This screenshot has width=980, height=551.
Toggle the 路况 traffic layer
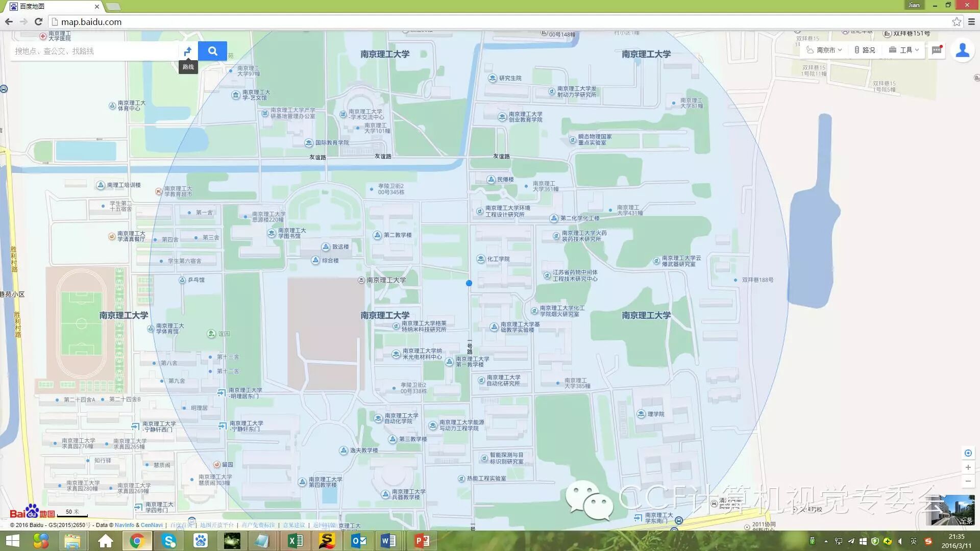[865, 50]
